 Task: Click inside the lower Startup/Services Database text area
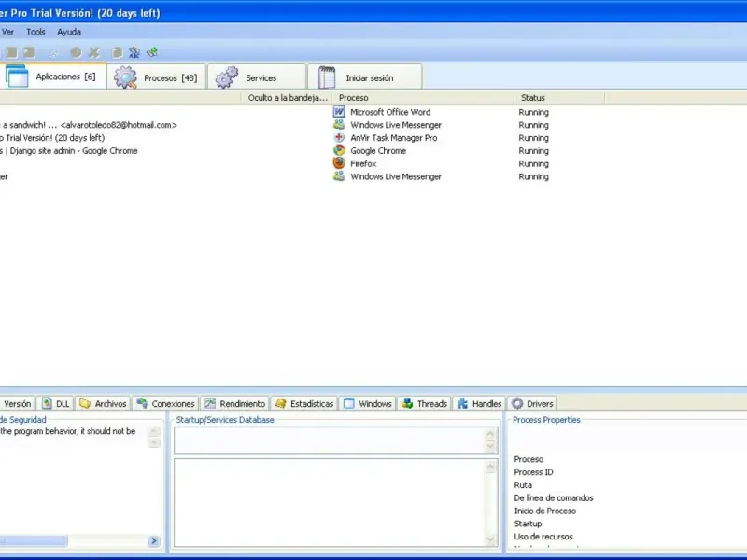[x=330, y=502]
